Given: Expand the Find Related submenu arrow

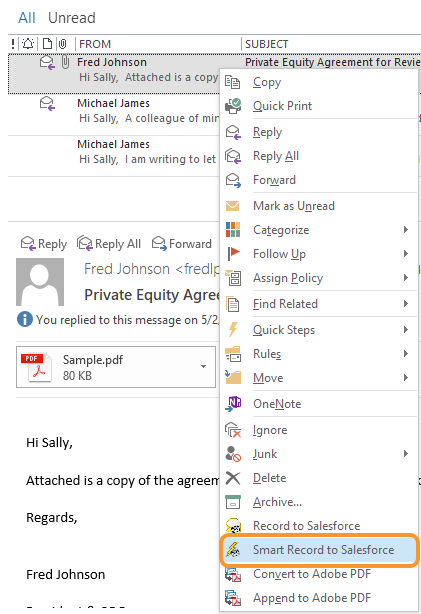Looking at the screenshot, I should [406, 303].
